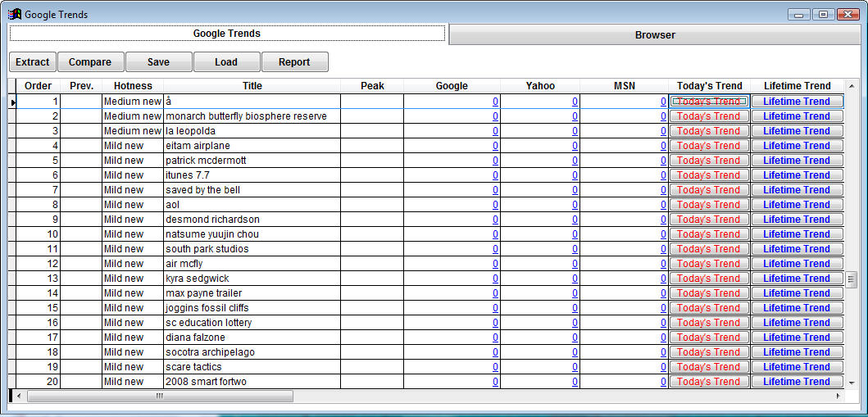Viewport: 868px width, 417px height.
Task: Click MSN count link for kyra sedgwick
Action: pyautogui.click(x=663, y=279)
